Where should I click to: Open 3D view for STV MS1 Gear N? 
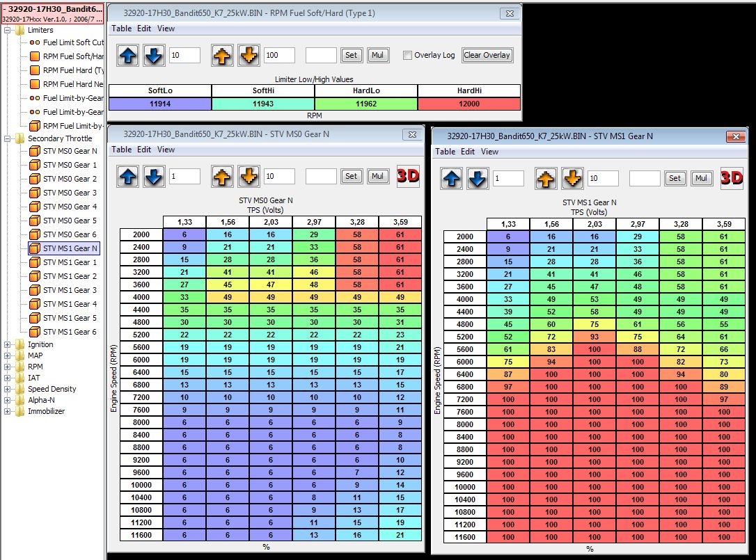point(732,178)
